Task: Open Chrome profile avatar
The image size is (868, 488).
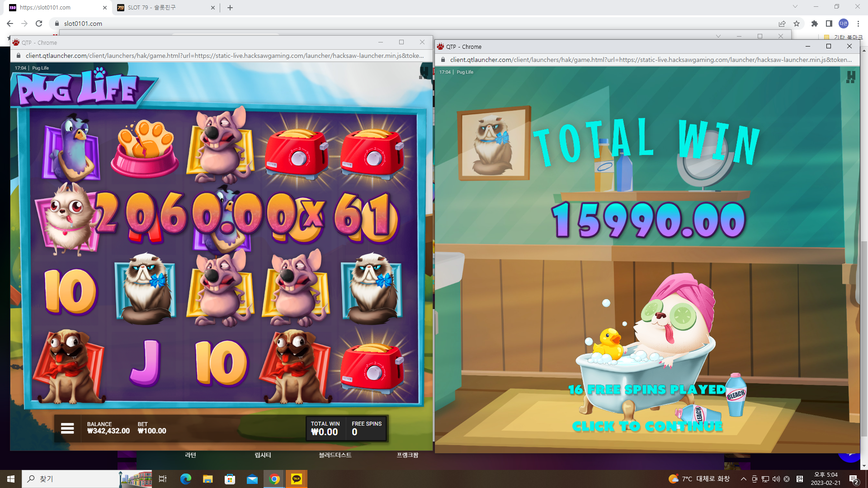Action: point(844,23)
